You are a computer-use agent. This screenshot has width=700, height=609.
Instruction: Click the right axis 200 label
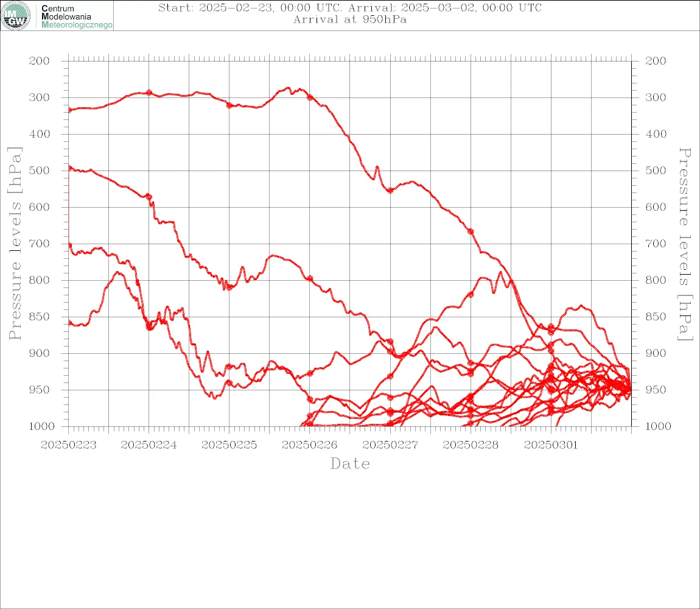(656, 61)
